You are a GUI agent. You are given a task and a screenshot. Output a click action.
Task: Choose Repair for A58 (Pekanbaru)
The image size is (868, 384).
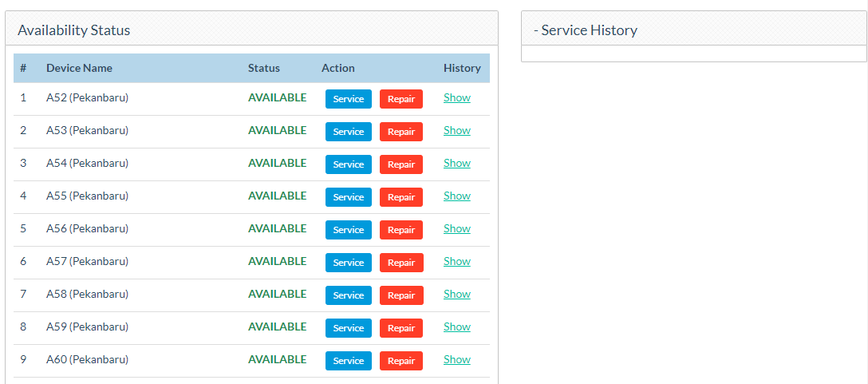coord(400,295)
